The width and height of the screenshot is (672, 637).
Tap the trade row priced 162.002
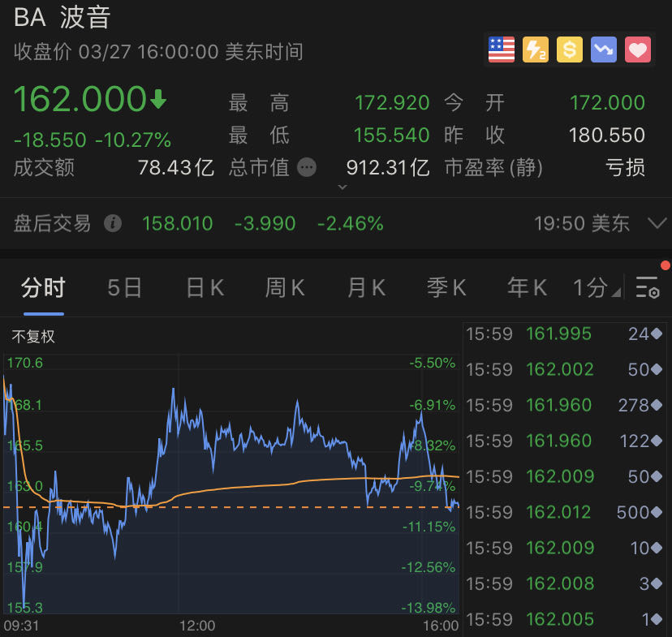(x=564, y=369)
